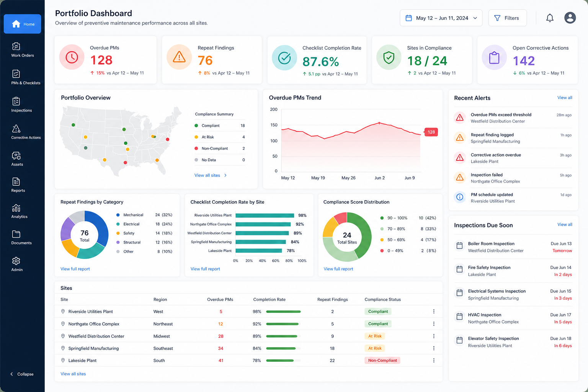Click the Elevator Safety Inspection calendar icon
Image resolution: width=588 pixels, height=392 pixels.
click(459, 340)
